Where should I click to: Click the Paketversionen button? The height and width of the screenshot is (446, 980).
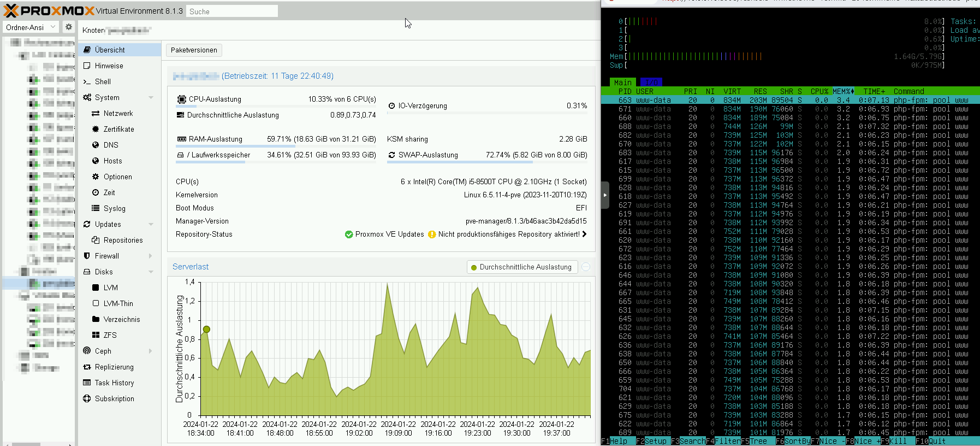pos(194,50)
